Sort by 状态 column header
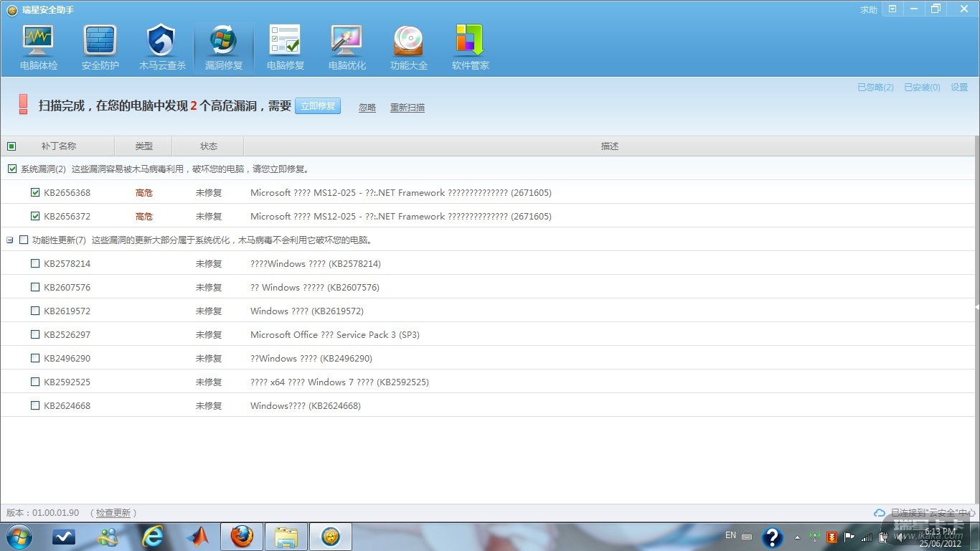 click(x=208, y=146)
